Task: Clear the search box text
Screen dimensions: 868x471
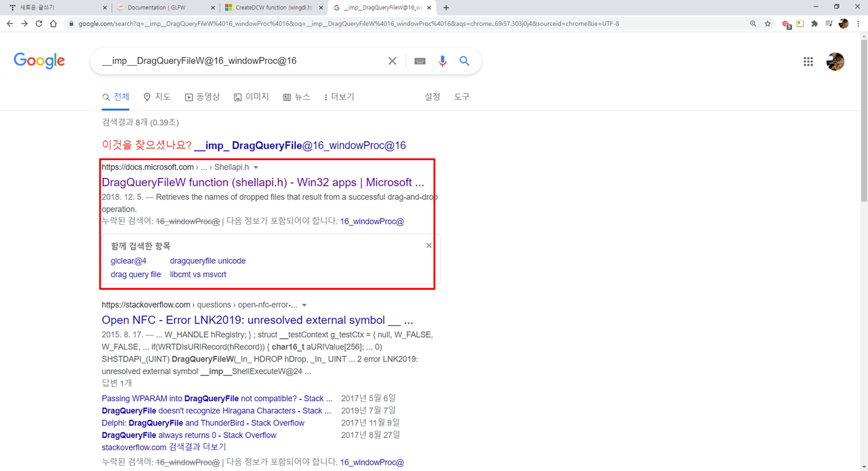Action: click(392, 61)
